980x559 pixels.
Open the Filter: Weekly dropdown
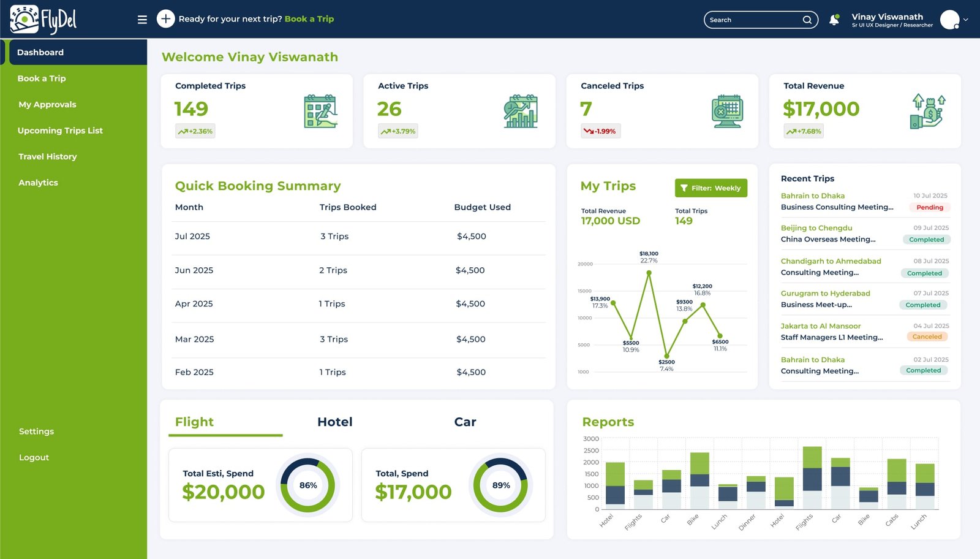(710, 188)
